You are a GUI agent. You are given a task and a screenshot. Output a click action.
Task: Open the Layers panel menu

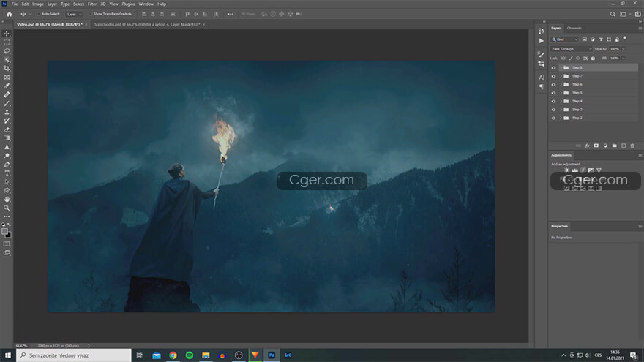tap(640, 29)
